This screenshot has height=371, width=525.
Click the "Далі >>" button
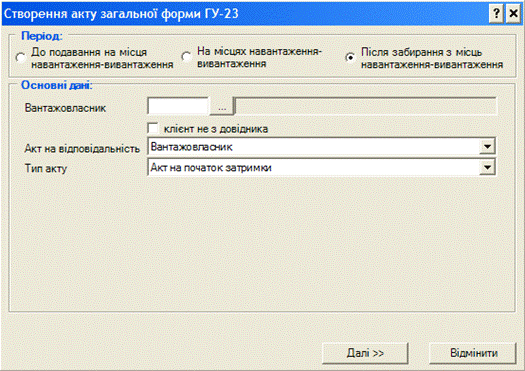[x=365, y=353]
